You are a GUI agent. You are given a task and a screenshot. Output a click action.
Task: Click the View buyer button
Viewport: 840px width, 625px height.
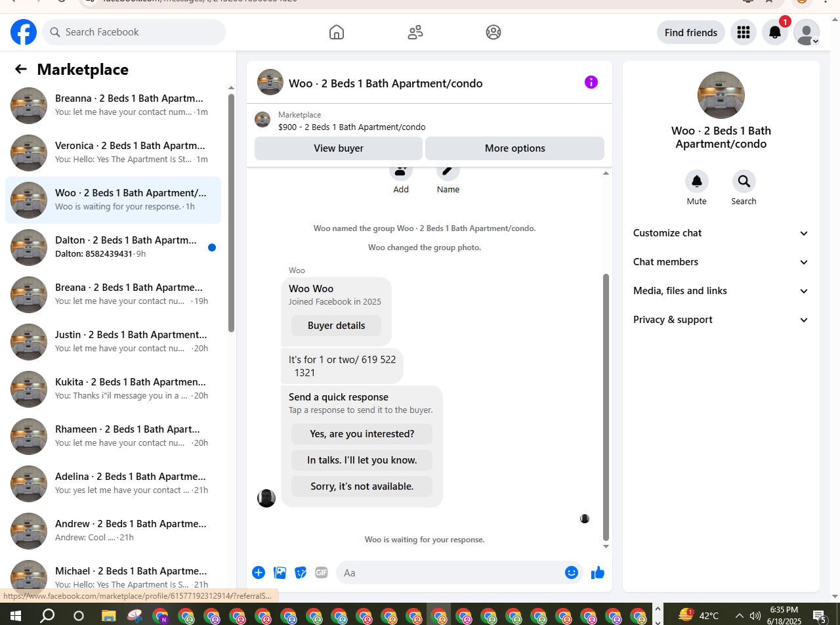coord(339,148)
